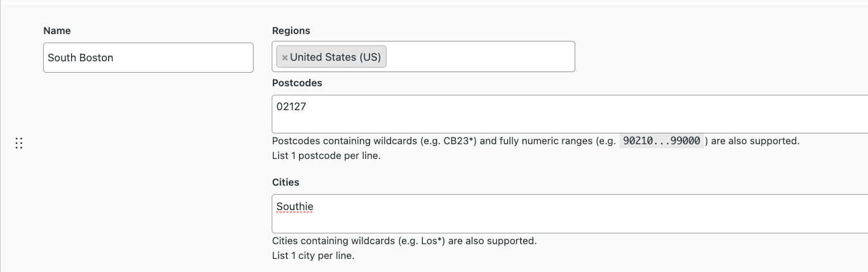Click the Regions field label
Image resolution: width=868 pixels, height=272 pixels.
tap(291, 31)
